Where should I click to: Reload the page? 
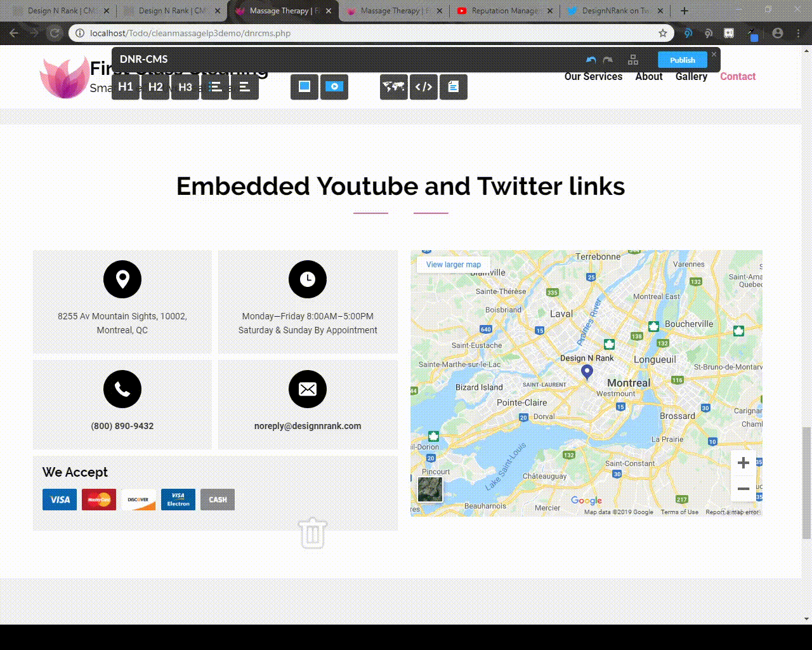[x=55, y=33]
